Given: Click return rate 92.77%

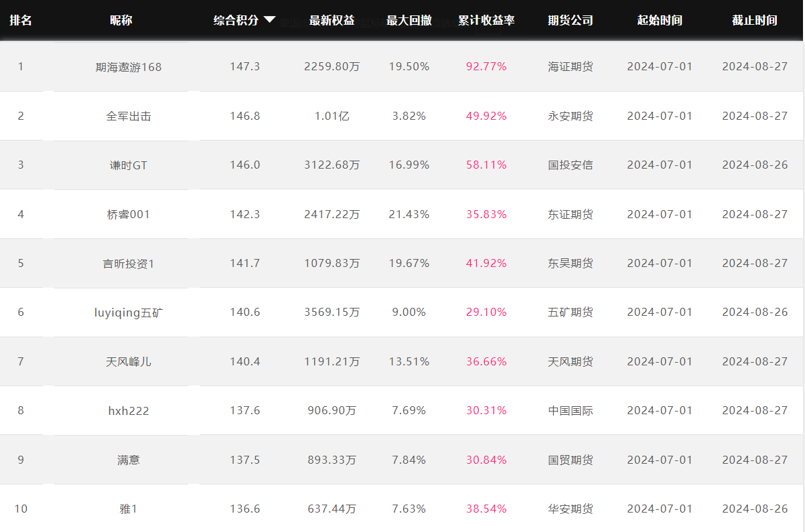Looking at the screenshot, I should click(486, 66).
